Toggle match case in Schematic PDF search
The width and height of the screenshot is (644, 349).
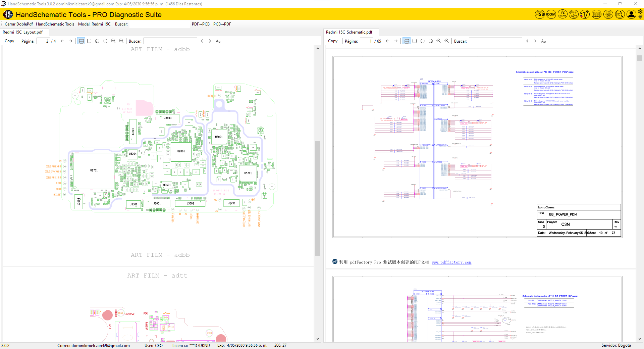click(x=543, y=41)
